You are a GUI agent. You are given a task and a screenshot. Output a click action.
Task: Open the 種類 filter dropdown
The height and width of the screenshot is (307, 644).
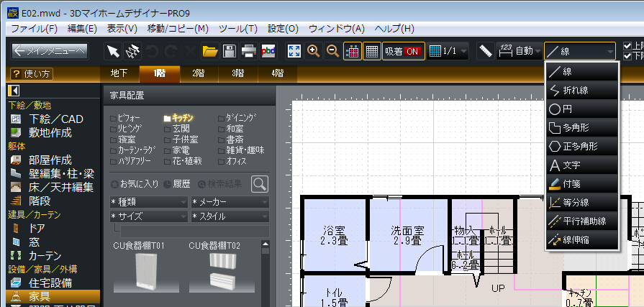click(x=148, y=202)
